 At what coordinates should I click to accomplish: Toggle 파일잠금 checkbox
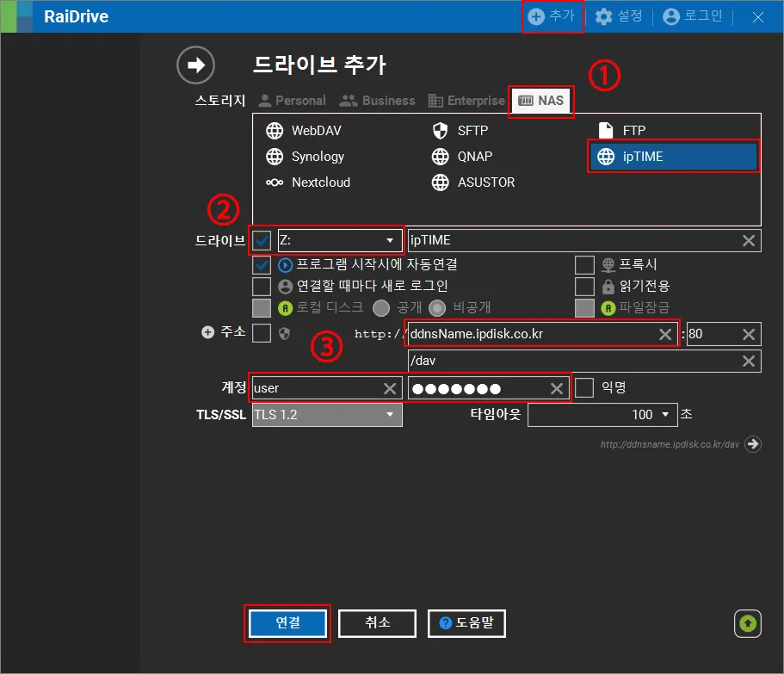coord(584,308)
